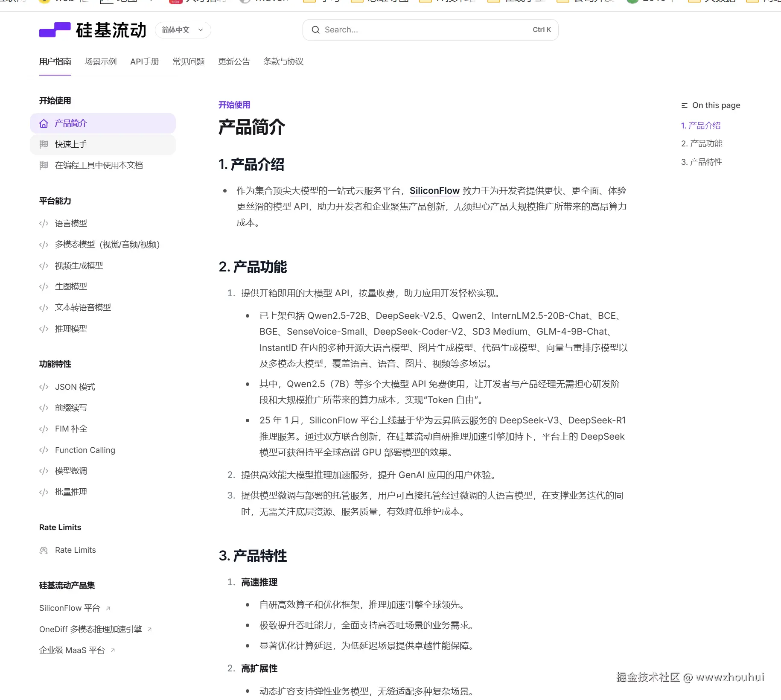781x700 pixels.
Task: Open the FIM 补全 sidebar page
Action: [103, 429]
